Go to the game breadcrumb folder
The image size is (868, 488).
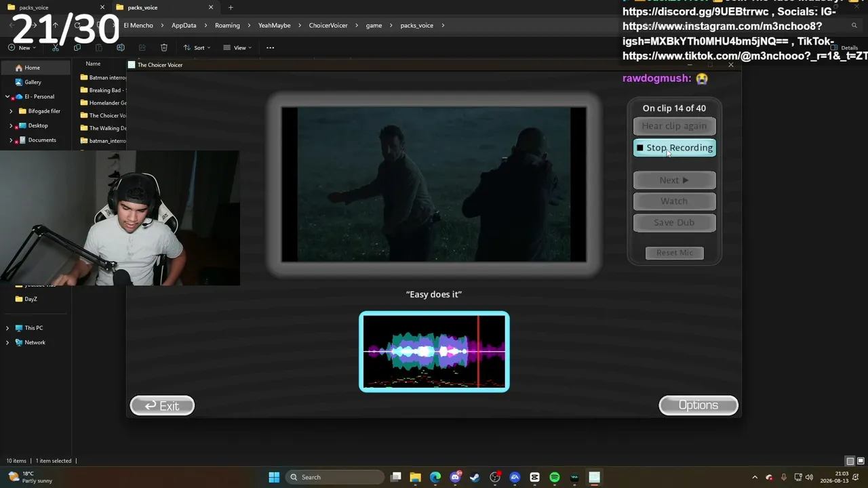pos(374,26)
